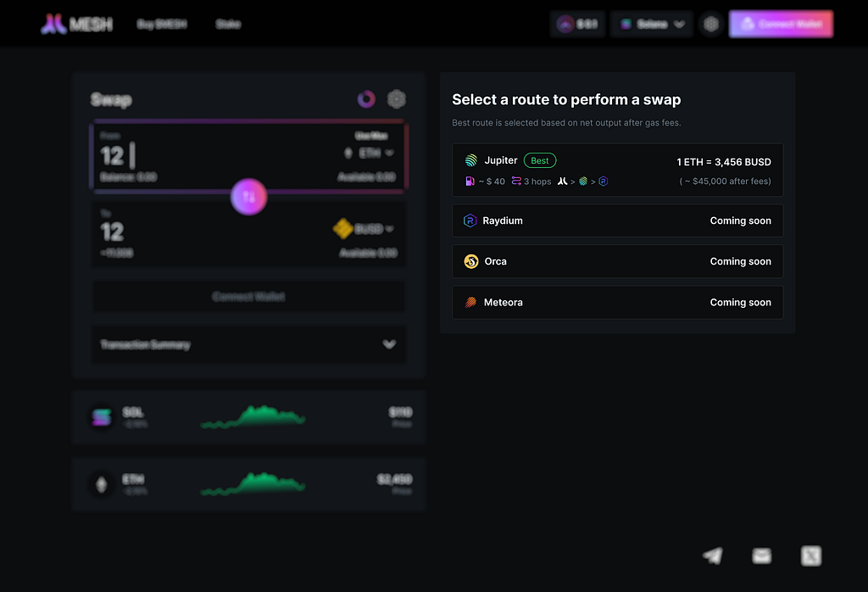
Task: Select the Raydium route row
Action: pyautogui.click(x=617, y=221)
